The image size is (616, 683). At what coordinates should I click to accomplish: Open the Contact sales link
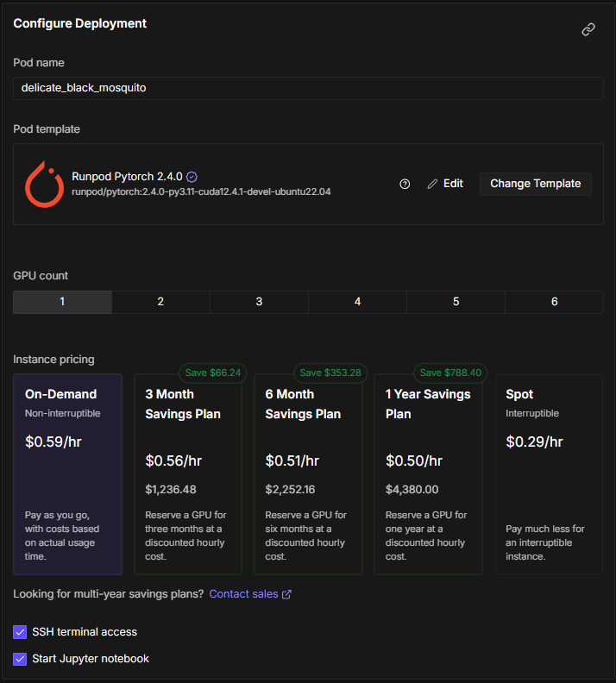243,594
